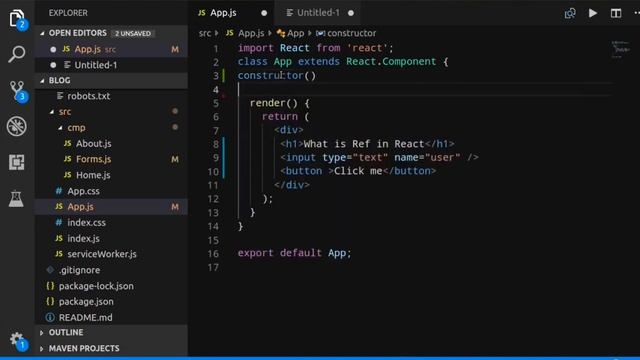Click the 'What is Ref in React' heading text
The width and height of the screenshot is (640, 360).
click(364, 144)
